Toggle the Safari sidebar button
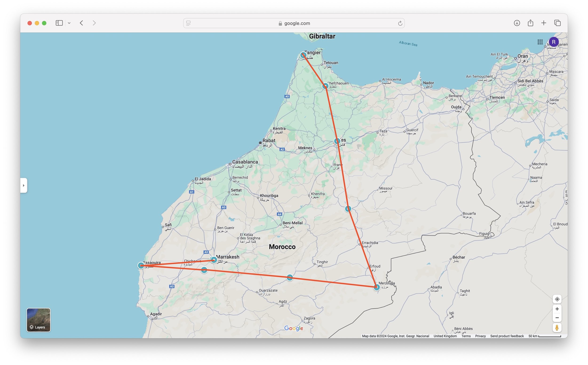588x365 pixels. (59, 23)
